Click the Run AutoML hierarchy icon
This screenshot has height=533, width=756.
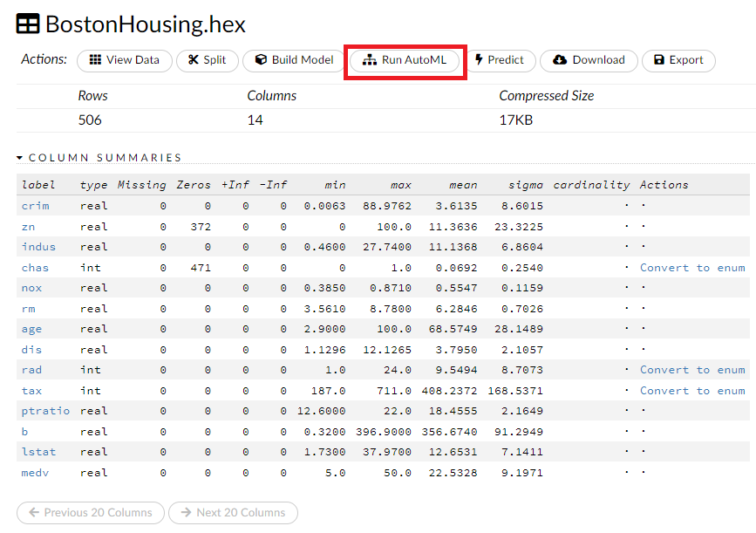pos(370,60)
